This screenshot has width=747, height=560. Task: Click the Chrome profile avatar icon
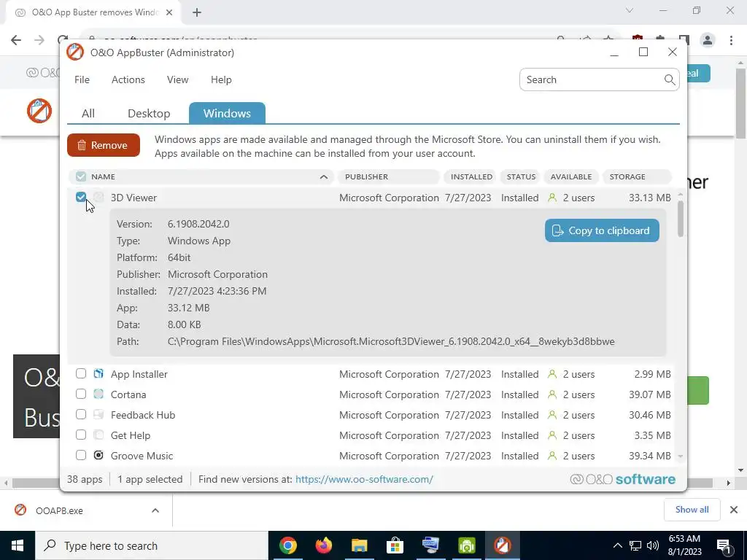tap(708, 40)
